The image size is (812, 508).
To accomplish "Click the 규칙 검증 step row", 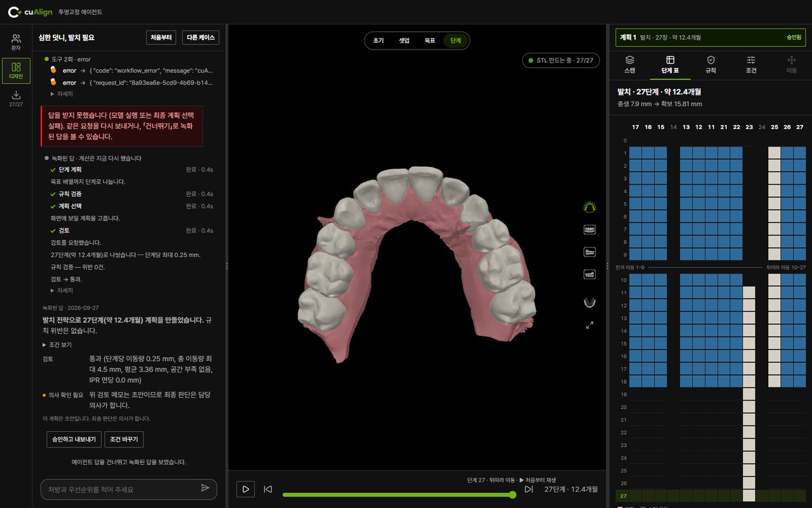I will tap(131, 194).
